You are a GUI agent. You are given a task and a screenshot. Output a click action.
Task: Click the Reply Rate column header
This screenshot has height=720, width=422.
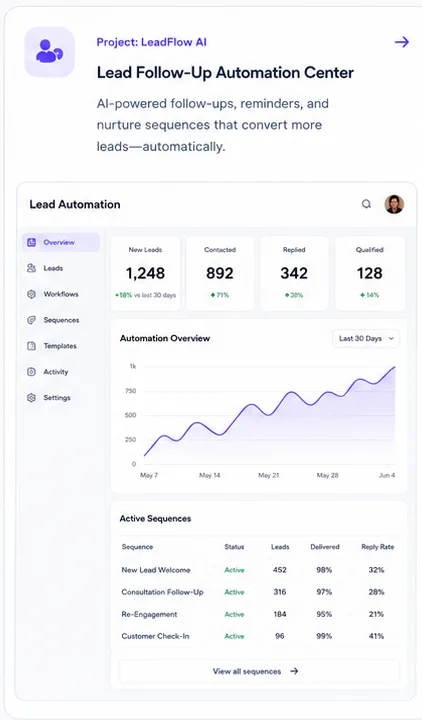(x=377, y=547)
